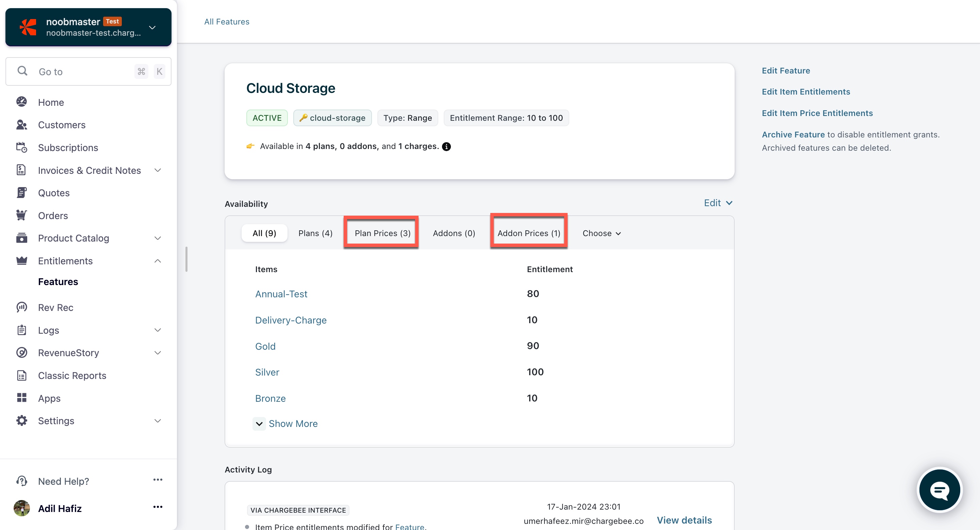Collapse the Entitlements section chevron

point(158,261)
